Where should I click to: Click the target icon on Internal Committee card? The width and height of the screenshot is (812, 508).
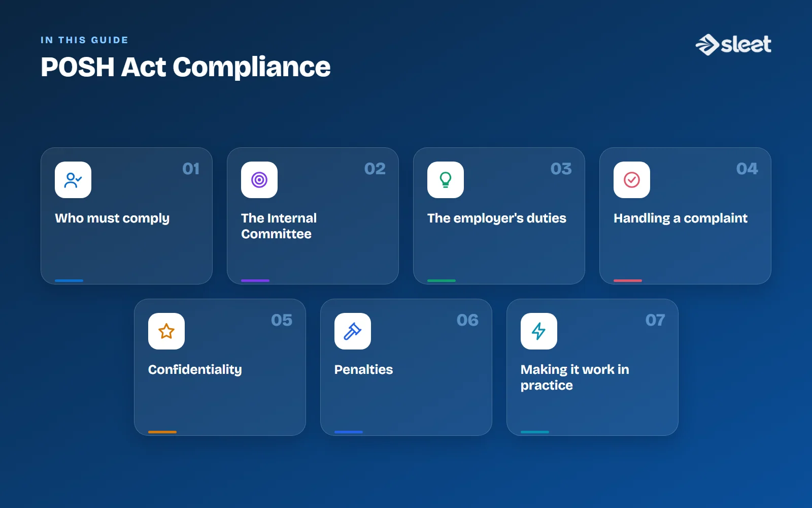259,180
